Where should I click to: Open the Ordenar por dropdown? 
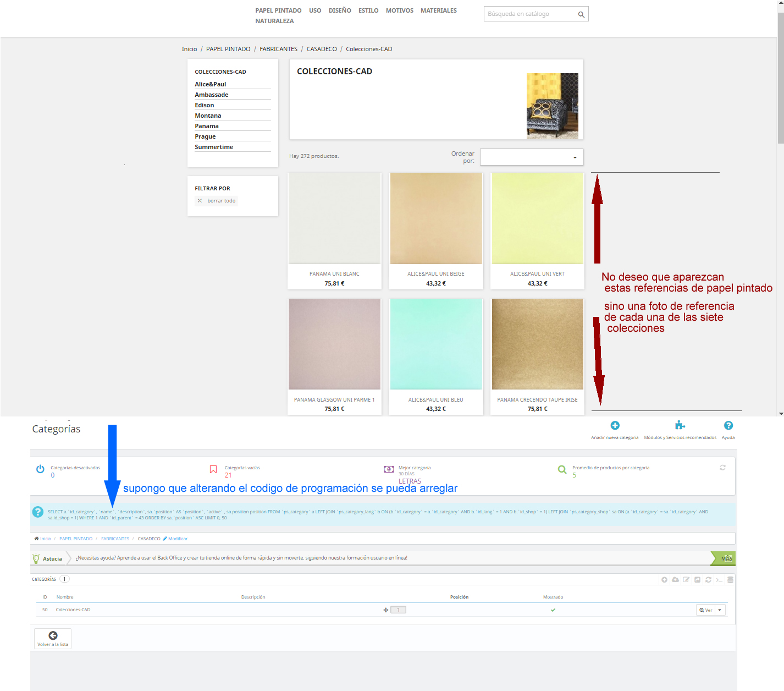tap(531, 157)
